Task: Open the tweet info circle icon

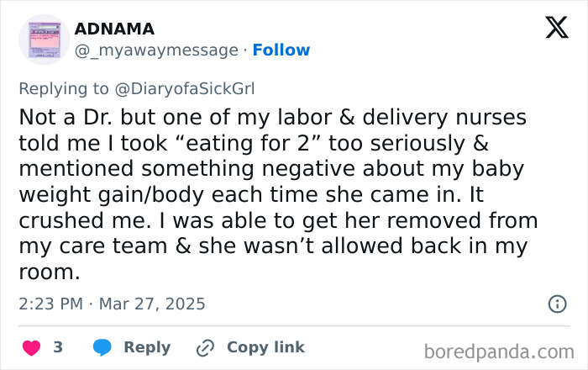Action: (x=556, y=304)
